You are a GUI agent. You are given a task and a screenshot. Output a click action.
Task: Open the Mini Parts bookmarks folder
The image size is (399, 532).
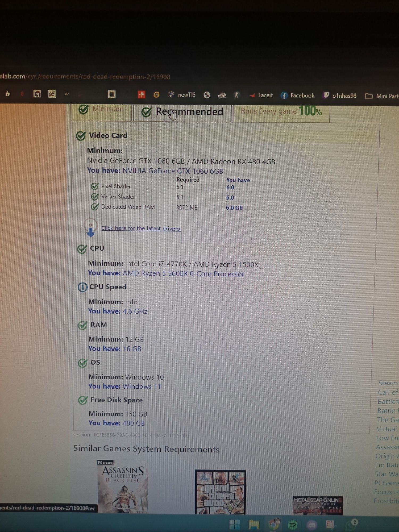point(382,96)
